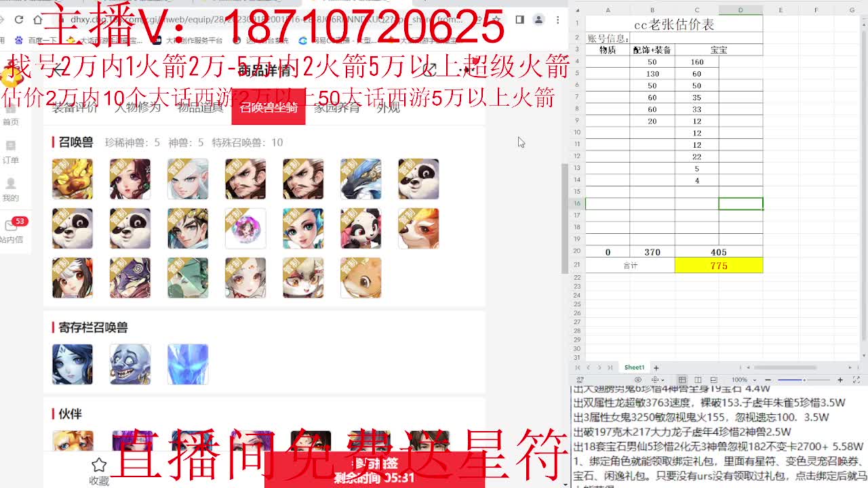This screenshot has width=868, height=488.
Task: Click the red lottery countdown button
Action: [374, 470]
